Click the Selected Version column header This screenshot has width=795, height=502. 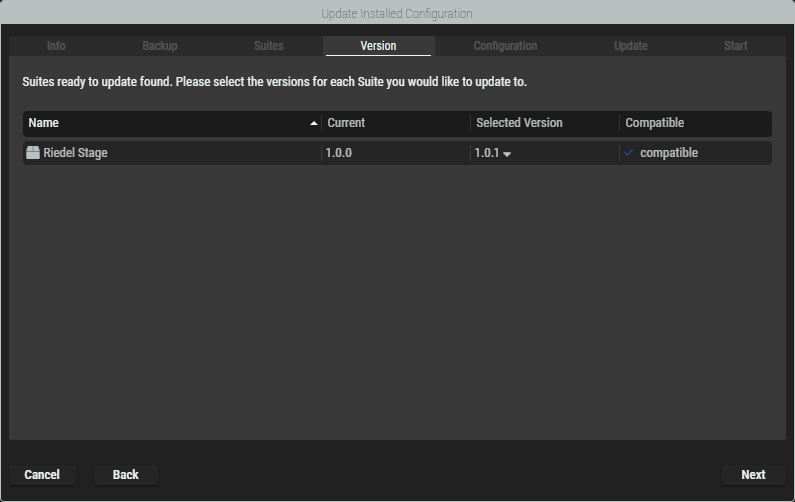[x=519, y=123]
